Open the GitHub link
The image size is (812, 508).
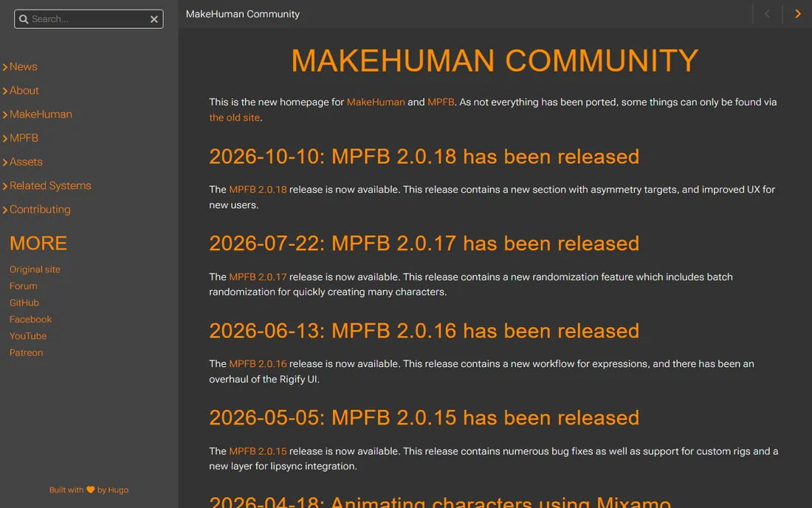coord(24,303)
